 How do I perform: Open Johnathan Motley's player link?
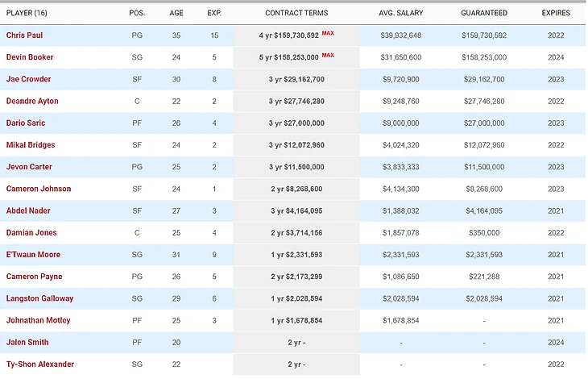tap(38, 320)
